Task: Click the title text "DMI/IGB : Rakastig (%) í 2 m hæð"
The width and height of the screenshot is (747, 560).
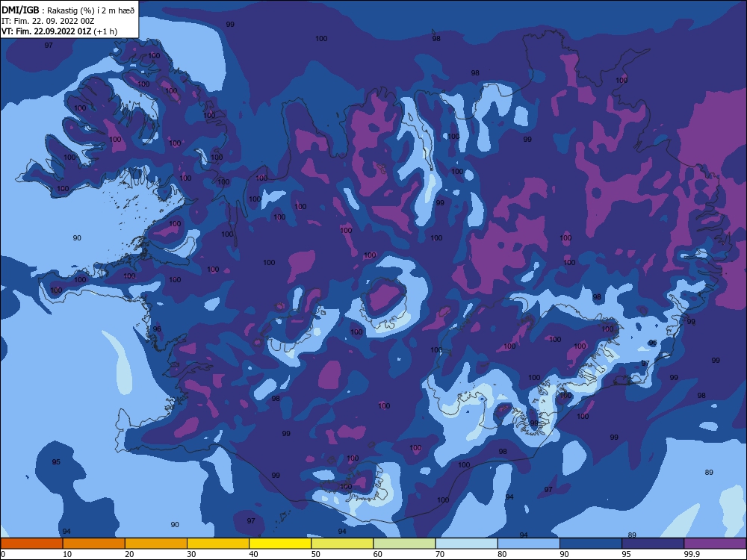Action: point(68,10)
